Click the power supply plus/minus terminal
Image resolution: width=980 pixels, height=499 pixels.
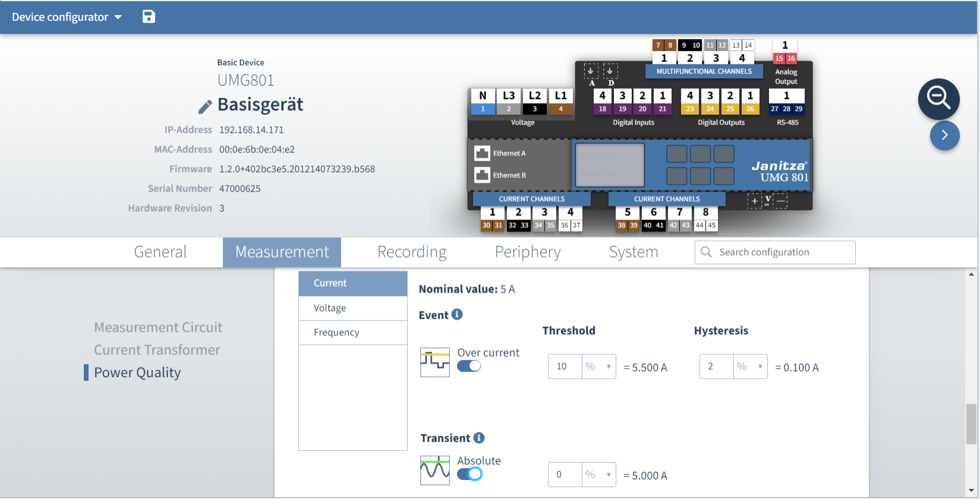[767, 201]
